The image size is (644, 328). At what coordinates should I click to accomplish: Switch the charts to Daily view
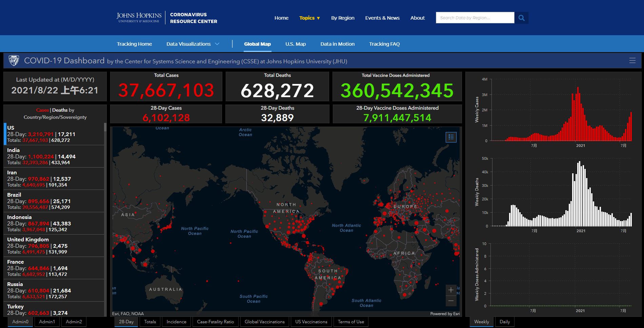[504, 322]
